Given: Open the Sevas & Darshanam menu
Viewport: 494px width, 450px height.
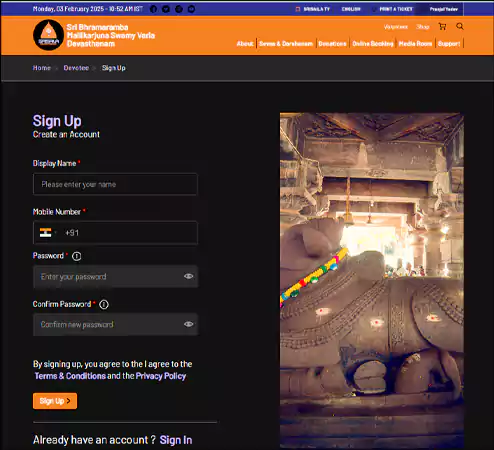Looking at the screenshot, I should point(286,44).
